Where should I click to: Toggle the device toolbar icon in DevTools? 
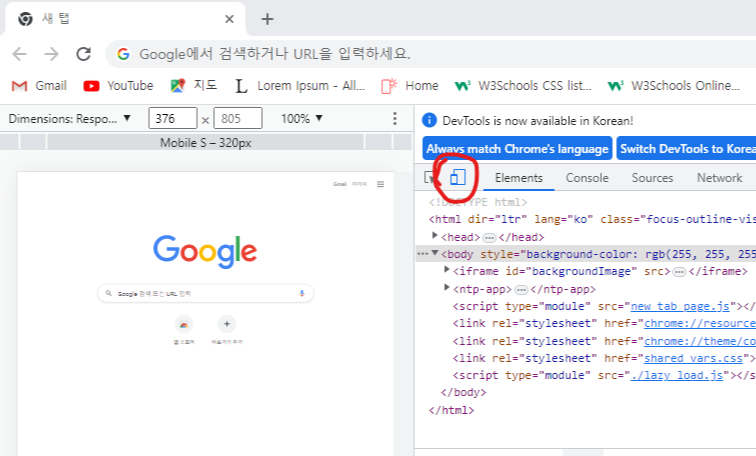pos(458,177)
